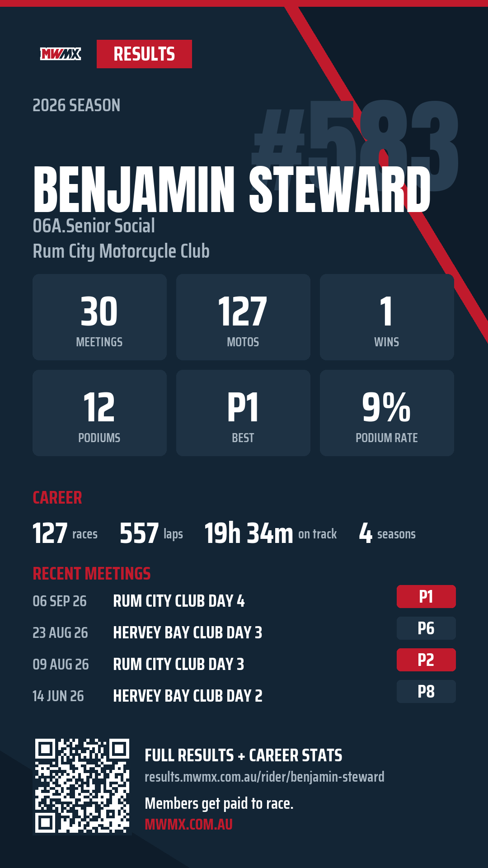Open Rum City Club Day 4 meeting
The image size is (488, 868).
tap(179, 601)
